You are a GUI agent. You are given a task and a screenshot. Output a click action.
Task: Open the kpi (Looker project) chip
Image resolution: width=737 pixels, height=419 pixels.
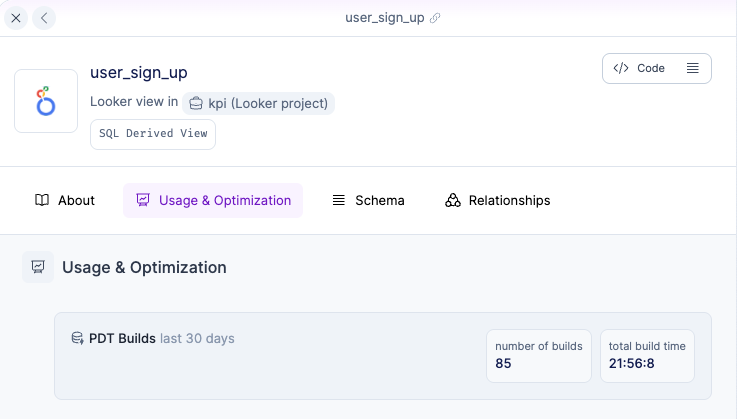click(258, 102)
